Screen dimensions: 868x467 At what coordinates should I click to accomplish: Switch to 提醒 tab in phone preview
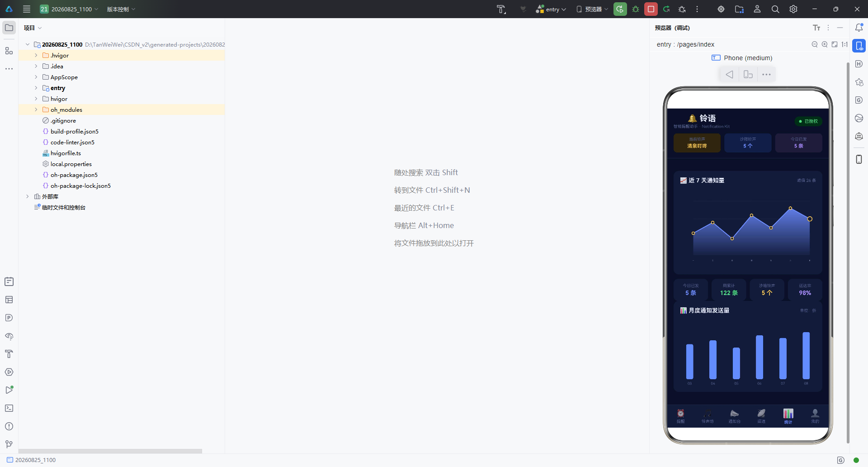point(680,416)
